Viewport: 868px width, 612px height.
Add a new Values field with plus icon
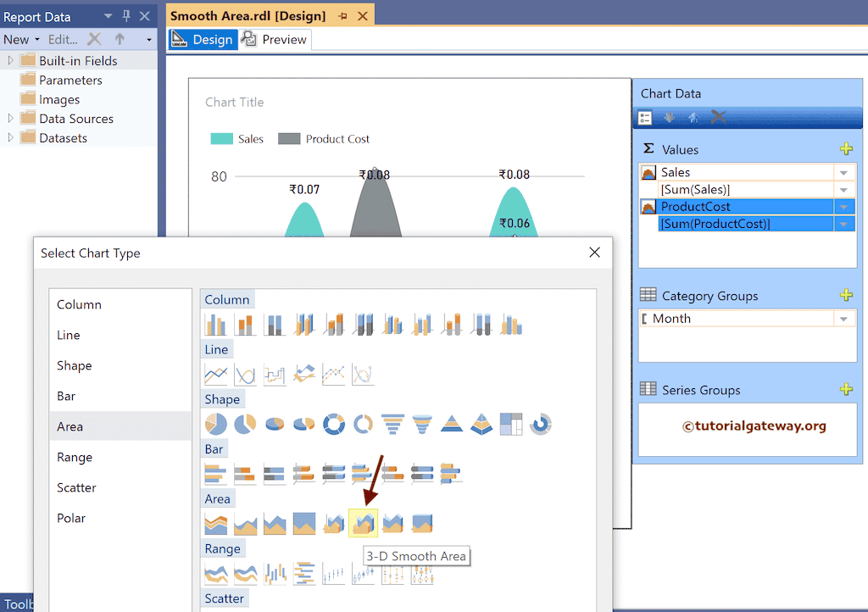[x=846, y=149]
